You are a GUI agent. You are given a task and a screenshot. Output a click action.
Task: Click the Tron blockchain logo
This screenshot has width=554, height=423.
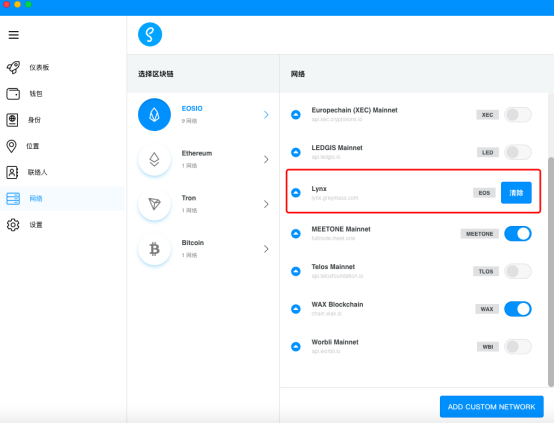pos(154,204)
